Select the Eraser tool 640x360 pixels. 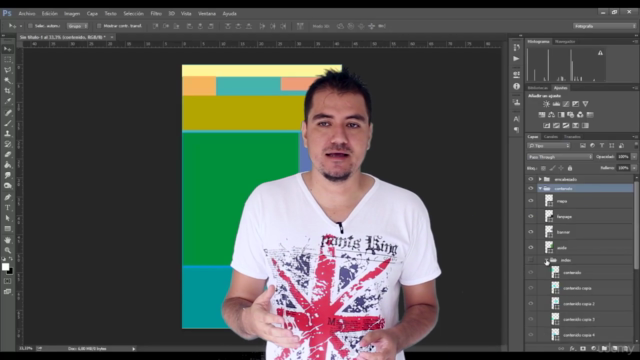[7, 154]
